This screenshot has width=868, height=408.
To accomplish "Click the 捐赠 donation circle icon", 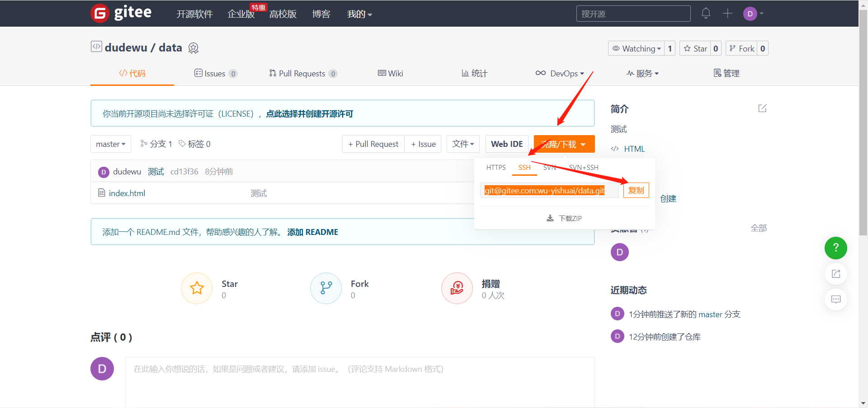I will (457, 288).
